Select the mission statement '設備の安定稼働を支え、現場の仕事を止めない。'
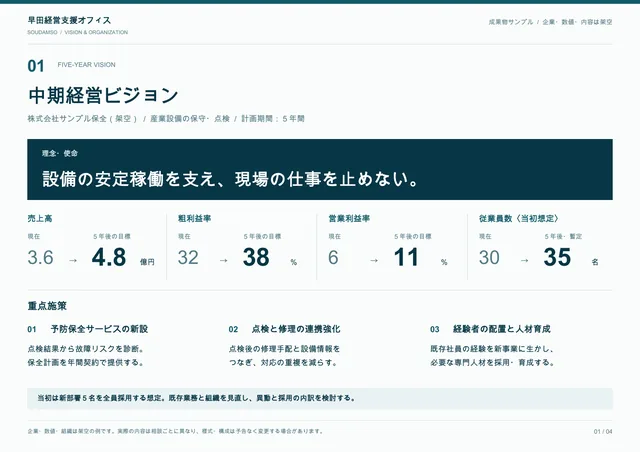 [x=231, y=179]
